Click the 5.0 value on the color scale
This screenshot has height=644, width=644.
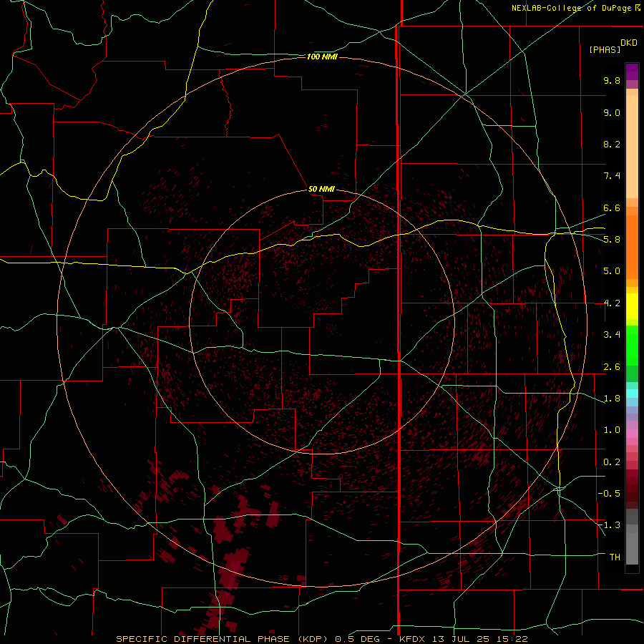point(612,271)
